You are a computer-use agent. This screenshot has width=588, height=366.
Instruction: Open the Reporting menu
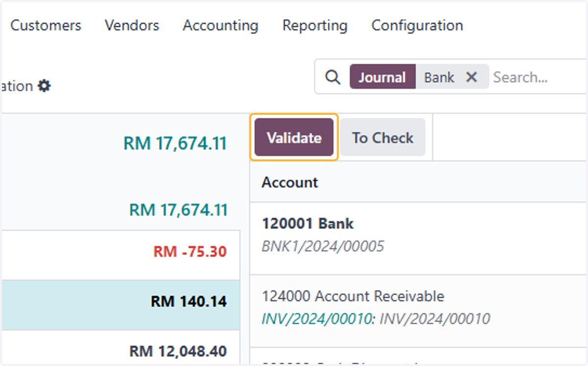click(x=315, y=26)
